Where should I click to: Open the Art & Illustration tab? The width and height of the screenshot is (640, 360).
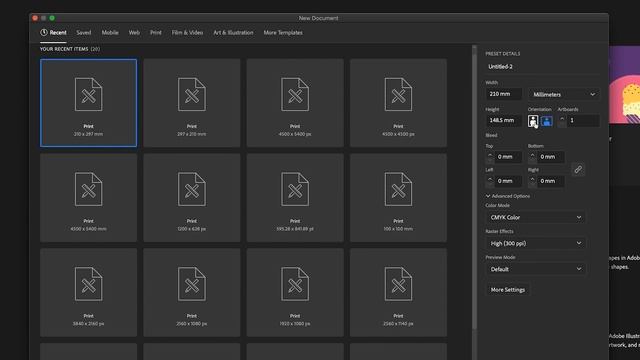[x=233, y=33]
